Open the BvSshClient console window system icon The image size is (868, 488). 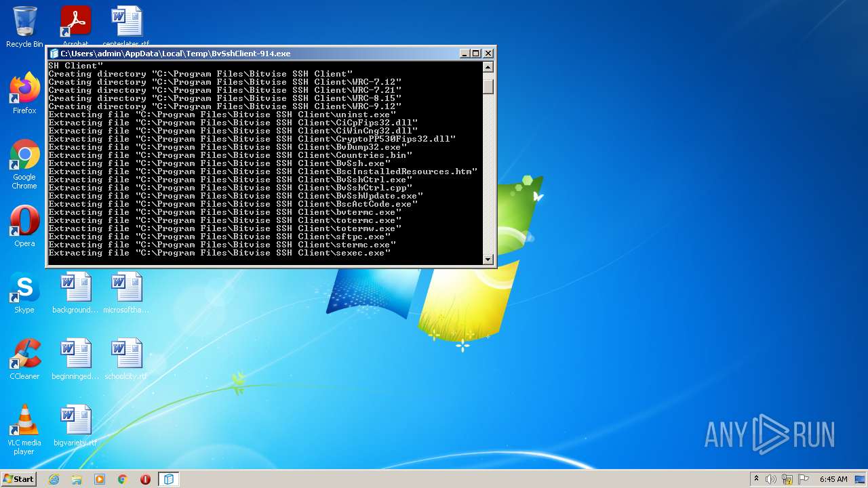click(54, 54)
